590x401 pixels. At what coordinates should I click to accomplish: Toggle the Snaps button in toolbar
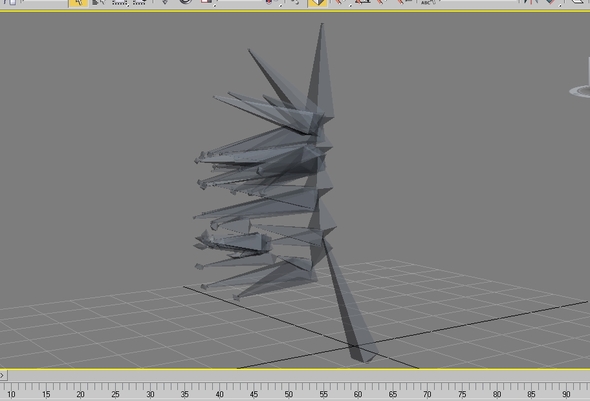point(340,2)
